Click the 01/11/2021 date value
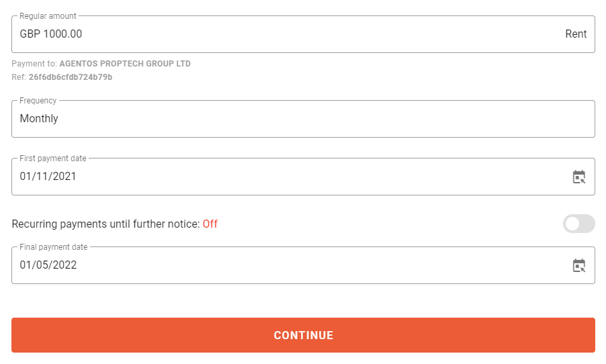This screenshot has height=364, width=606. click(48, 177)
